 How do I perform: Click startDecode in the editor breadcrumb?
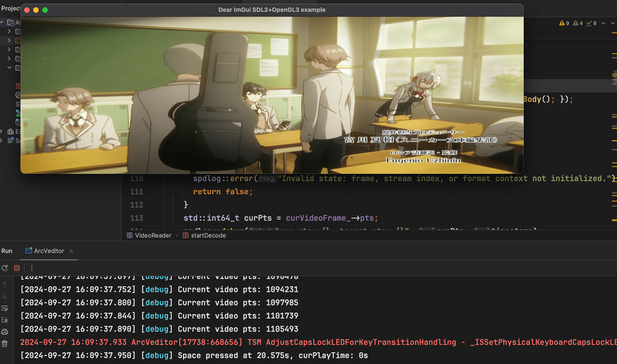[208, 235]
